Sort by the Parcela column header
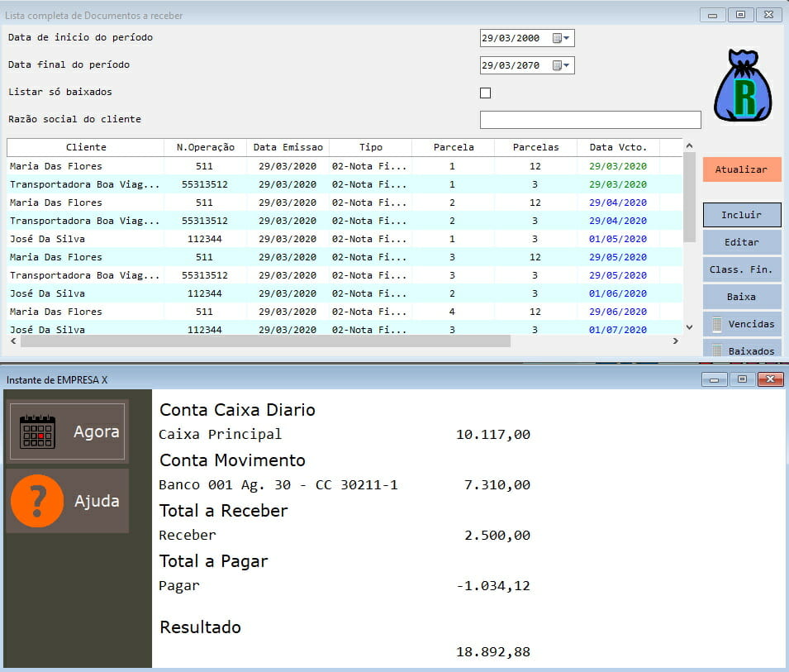789x672 pixels. coord(454,147)
